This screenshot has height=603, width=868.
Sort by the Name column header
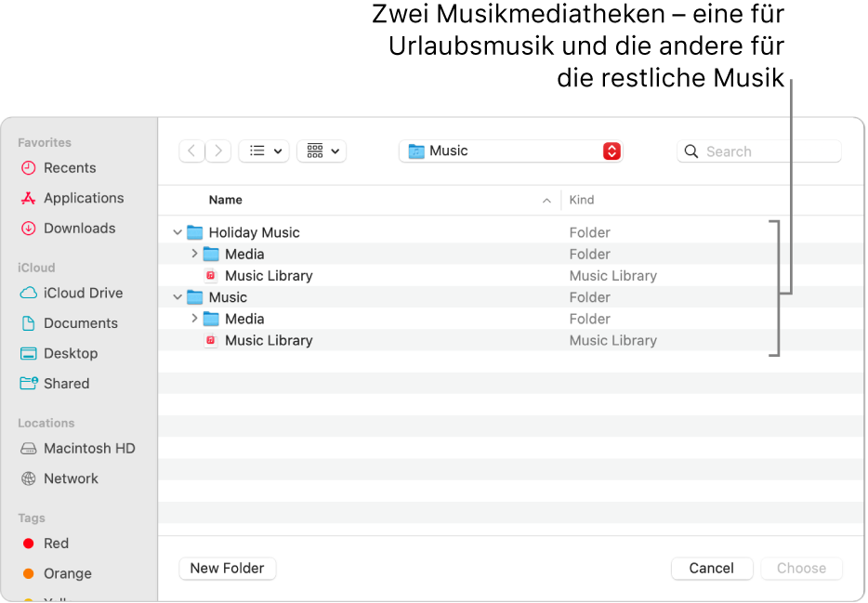[225, 200]
